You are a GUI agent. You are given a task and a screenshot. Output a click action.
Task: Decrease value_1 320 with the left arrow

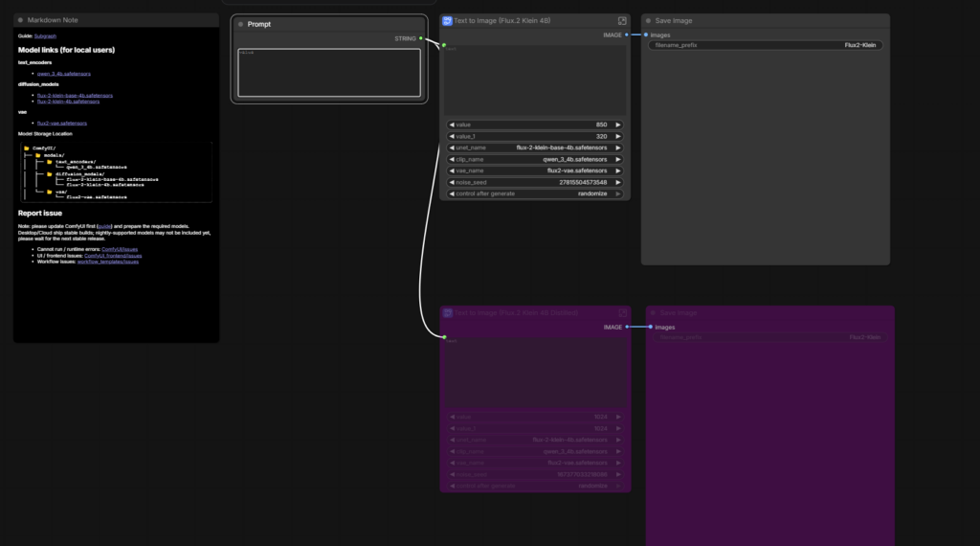(451, 136)
